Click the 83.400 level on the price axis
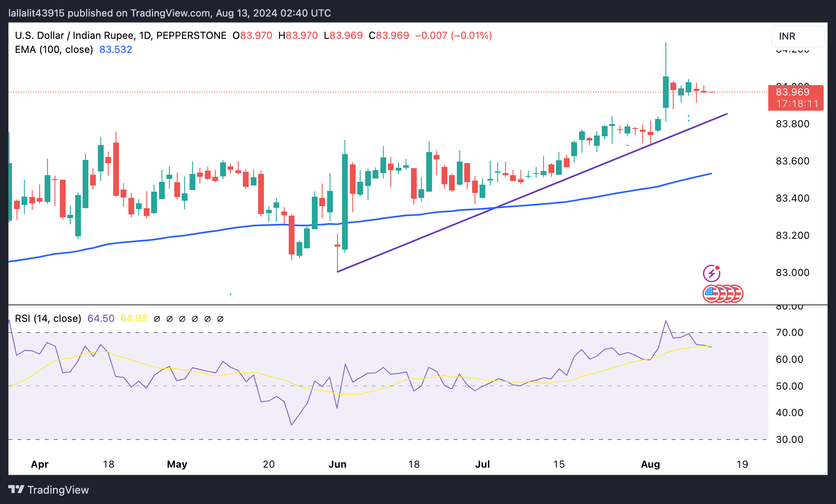The height and width of the screenshot is (504, 836). tap(792, 198)
